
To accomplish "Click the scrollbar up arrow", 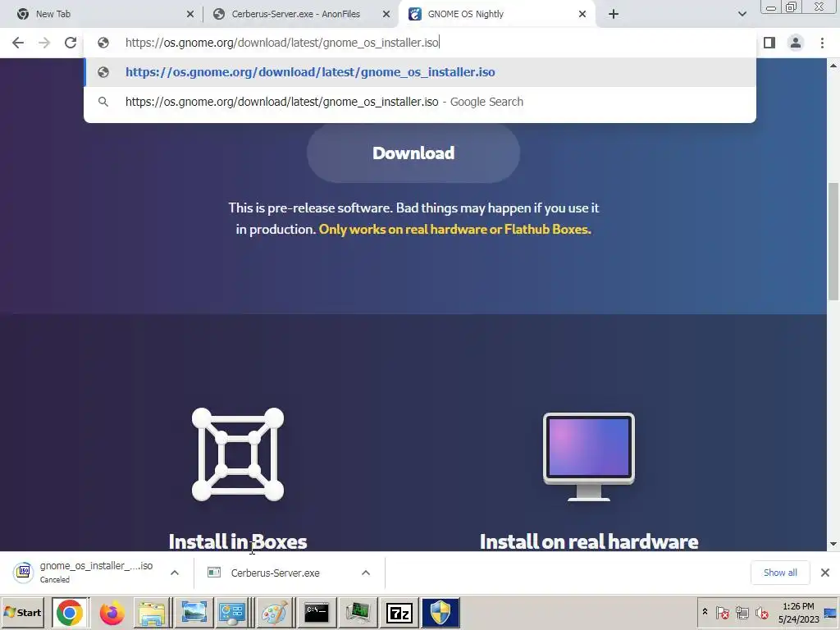I will [x=833, y=66].
